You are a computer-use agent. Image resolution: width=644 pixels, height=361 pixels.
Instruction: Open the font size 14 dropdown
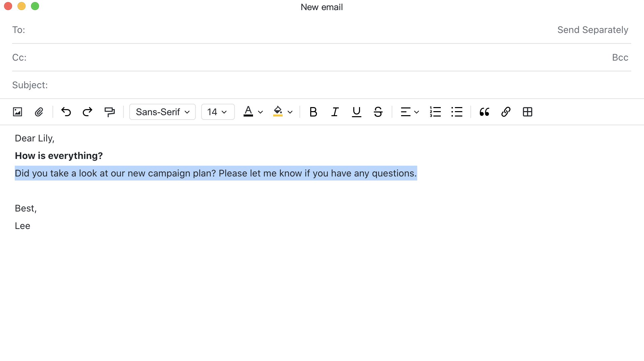218,112
